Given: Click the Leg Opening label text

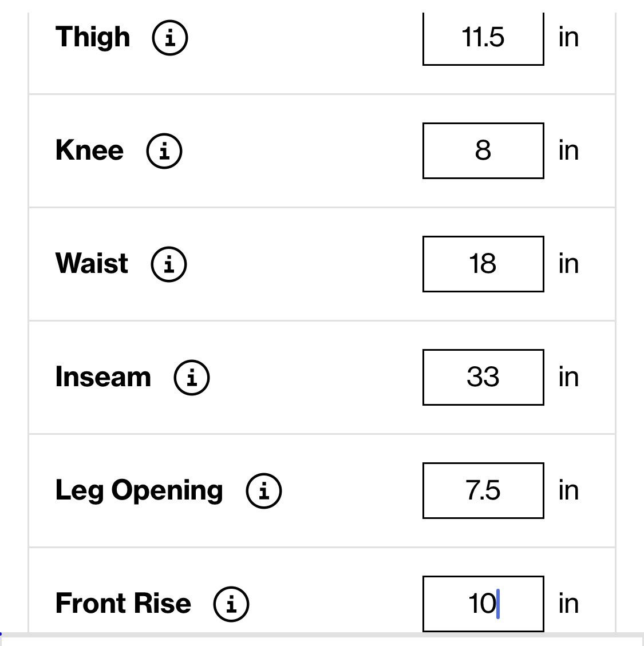Looking at the screenshot, I should point(139,491).
